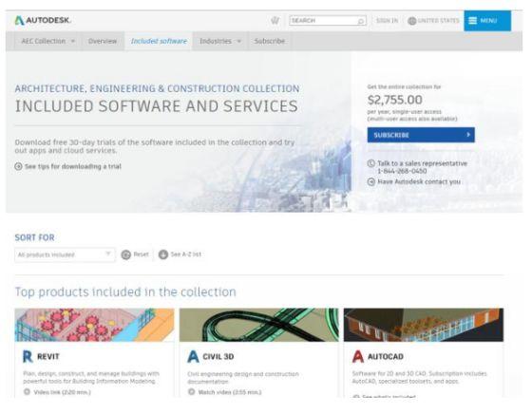Click the Reset circular icon
Viewport: 532px width, 414px height.
125,254
